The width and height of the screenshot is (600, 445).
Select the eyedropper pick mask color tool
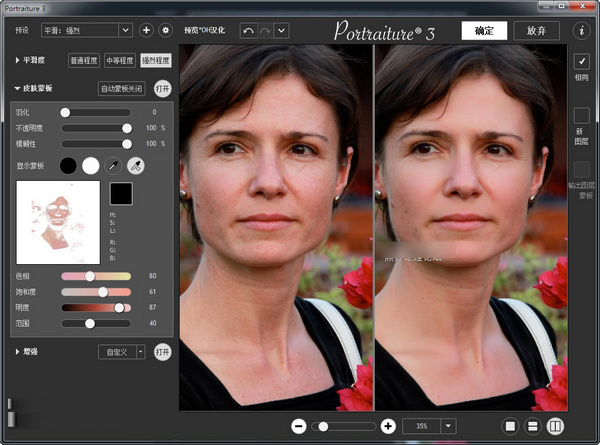(x=116, y=165)
